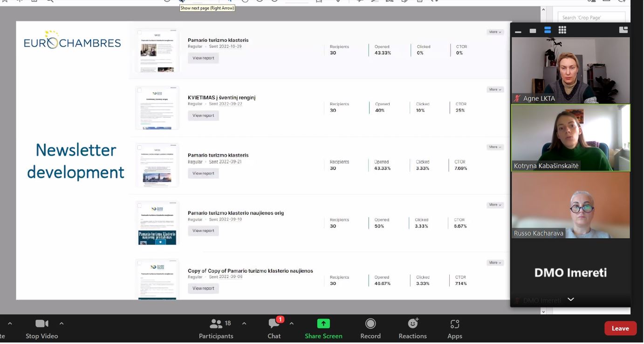Select the vertical strip thumbnail view

(548, 30)
